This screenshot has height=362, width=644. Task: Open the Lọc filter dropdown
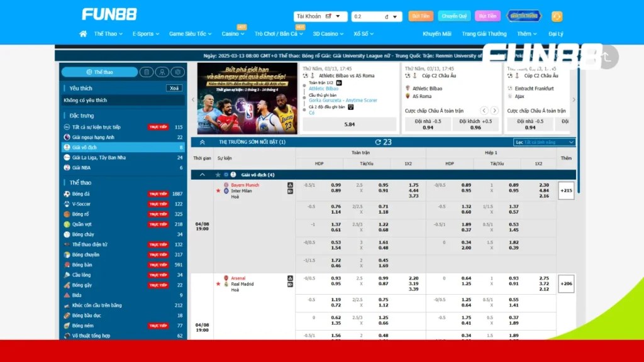[544, 142]
